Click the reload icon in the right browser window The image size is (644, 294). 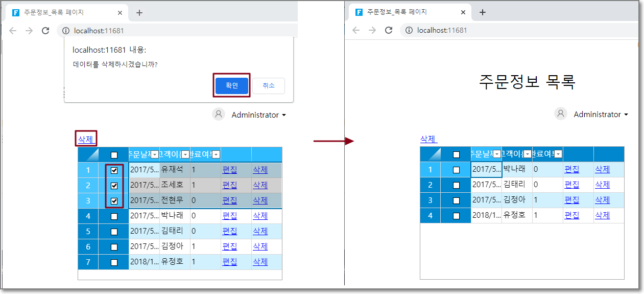389,30
